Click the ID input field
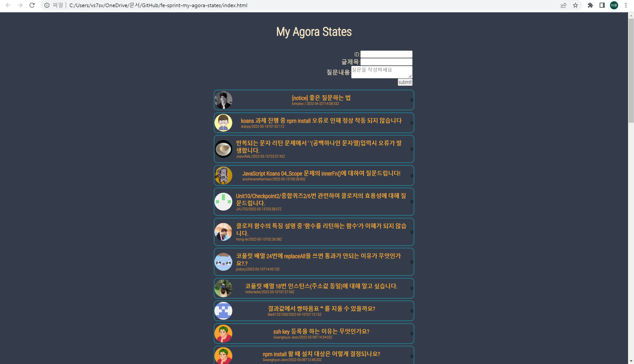634x364 pixels. tap(386, 54)
